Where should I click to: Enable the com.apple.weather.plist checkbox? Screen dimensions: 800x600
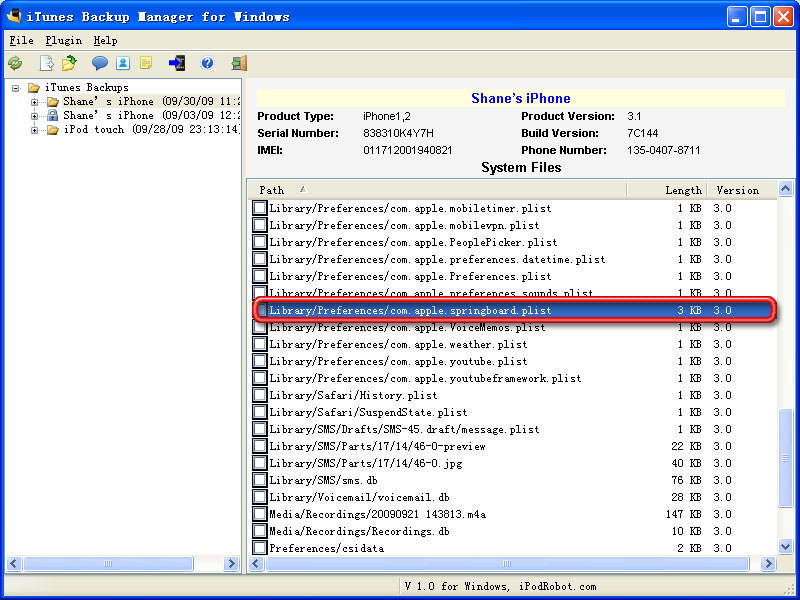click(260, 344)
